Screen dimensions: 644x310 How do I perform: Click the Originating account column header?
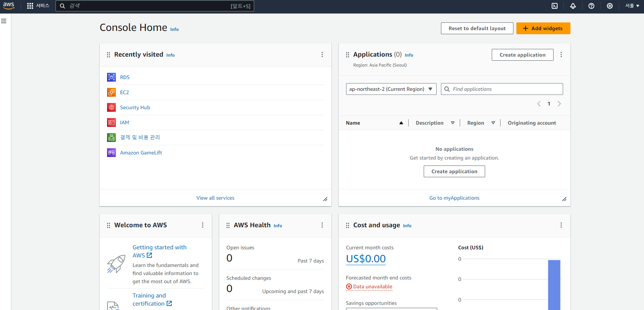532,123
